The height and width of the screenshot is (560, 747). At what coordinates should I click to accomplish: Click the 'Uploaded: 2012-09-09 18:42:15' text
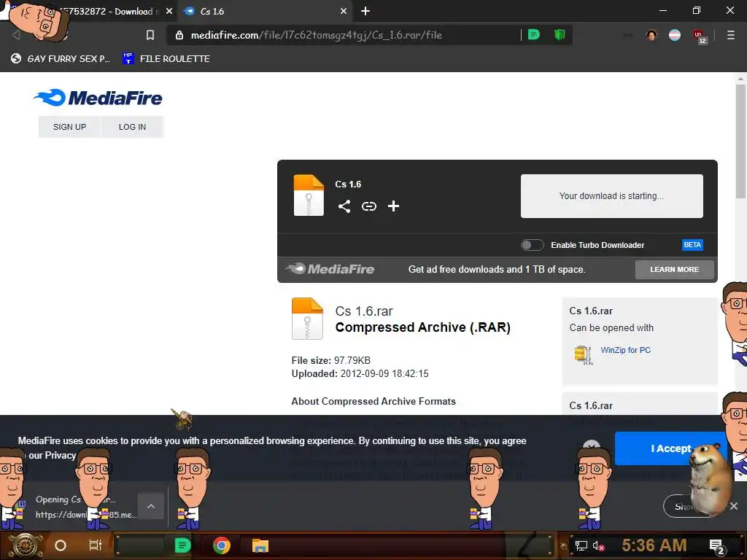pos(360,374)
